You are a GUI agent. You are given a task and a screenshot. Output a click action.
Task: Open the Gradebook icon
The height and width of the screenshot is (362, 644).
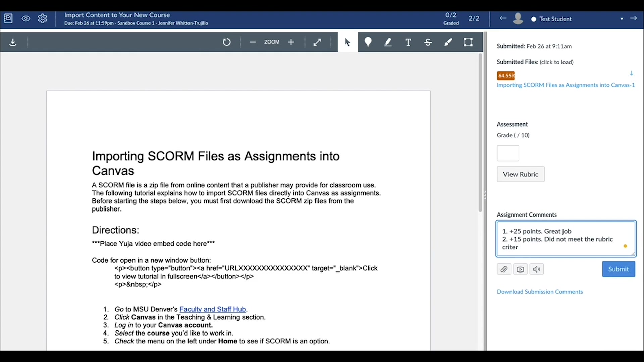pos(8,19)
